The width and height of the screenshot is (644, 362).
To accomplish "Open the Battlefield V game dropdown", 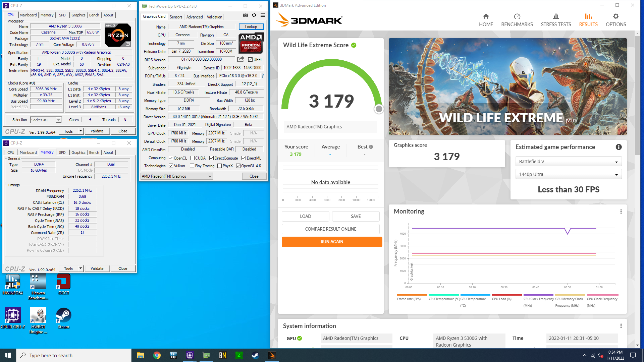I will coord(568,162).
